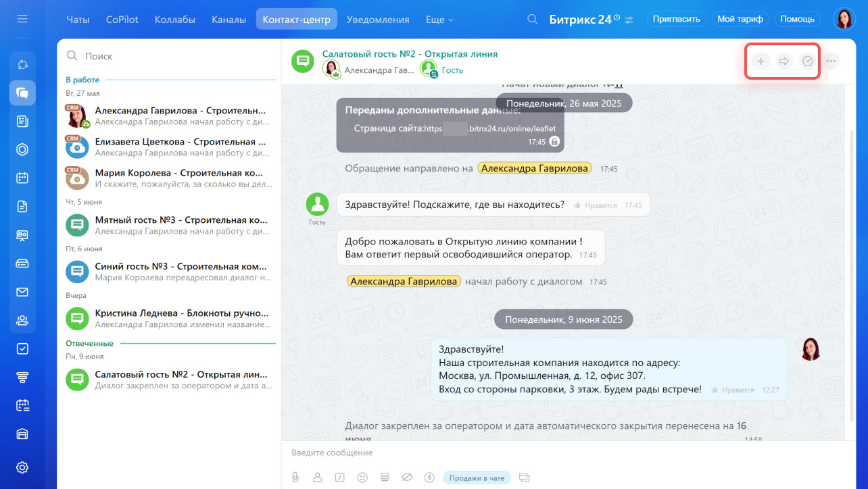868x489 pixels.
Task: Click Нравится on the guest's question
Action: point(596,205)
